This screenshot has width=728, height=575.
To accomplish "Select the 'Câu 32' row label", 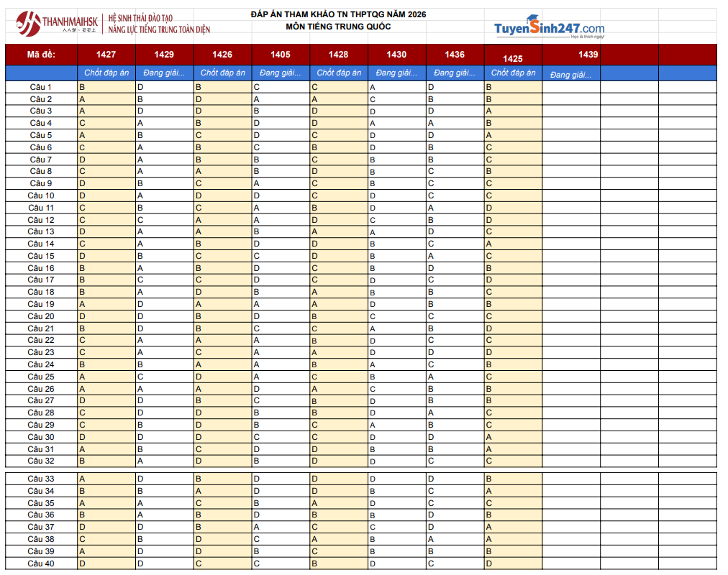I will (41, 461).
